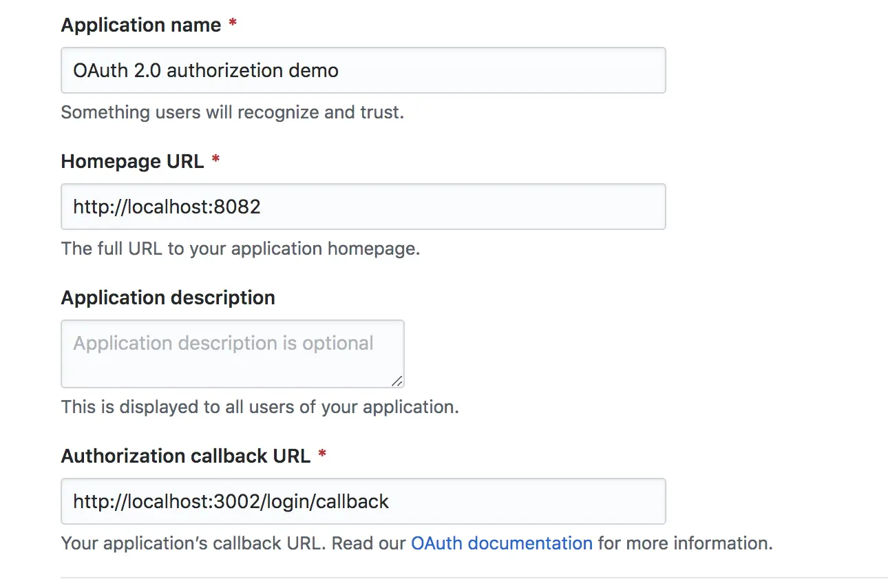Click the "Homepage URL" label

click(x=132, y=162)
